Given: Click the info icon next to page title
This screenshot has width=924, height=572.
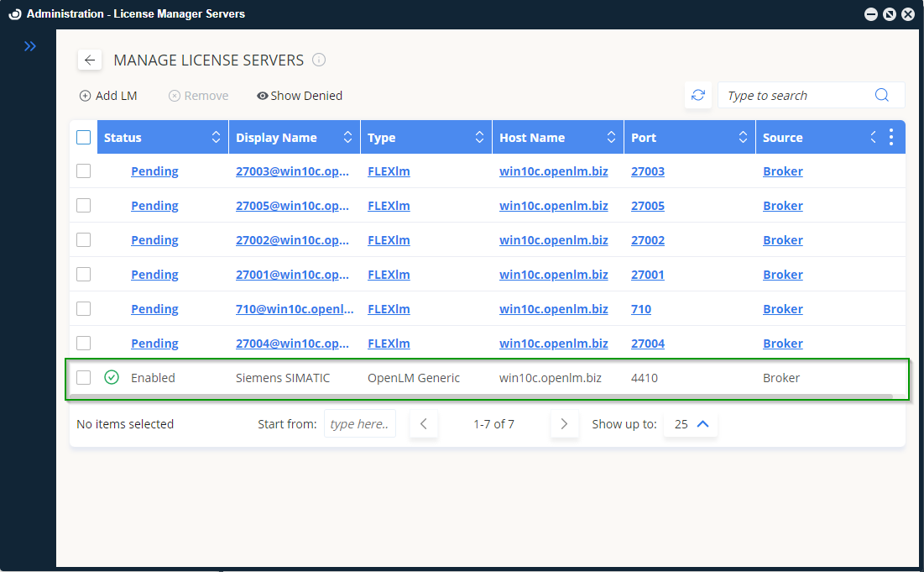Looking at the screenshot, I should [319, 60].
